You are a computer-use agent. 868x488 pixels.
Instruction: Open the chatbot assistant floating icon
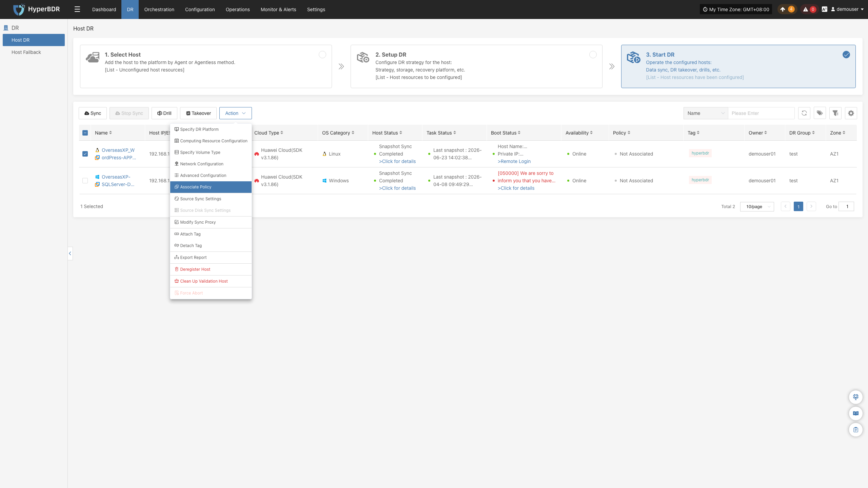pyautogui.click(x=856, y=397)
